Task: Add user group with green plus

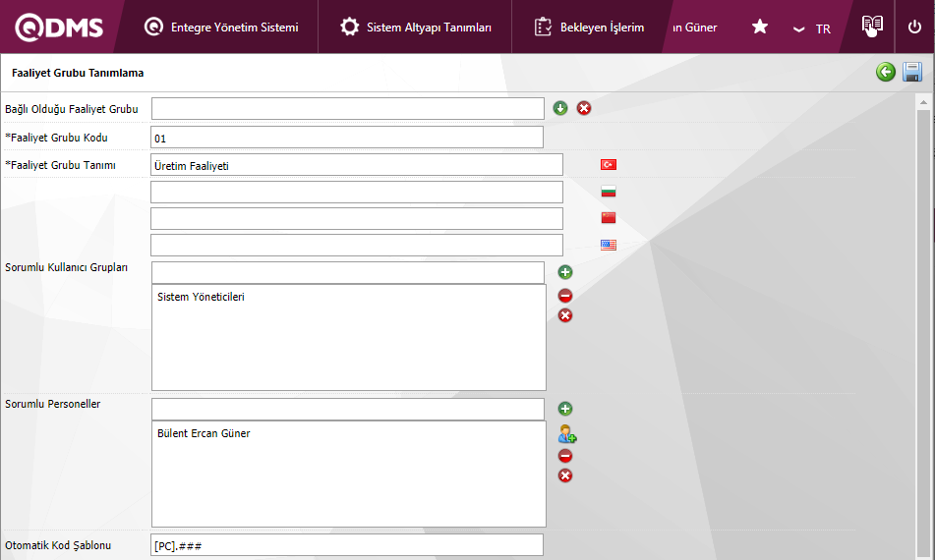Action: 565,272
